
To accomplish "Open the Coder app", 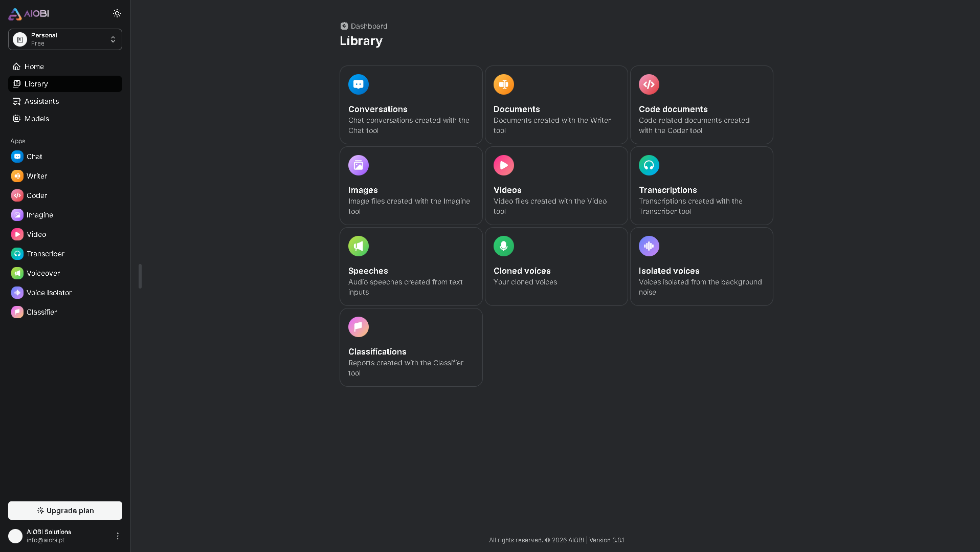I will tap(35, 195).
